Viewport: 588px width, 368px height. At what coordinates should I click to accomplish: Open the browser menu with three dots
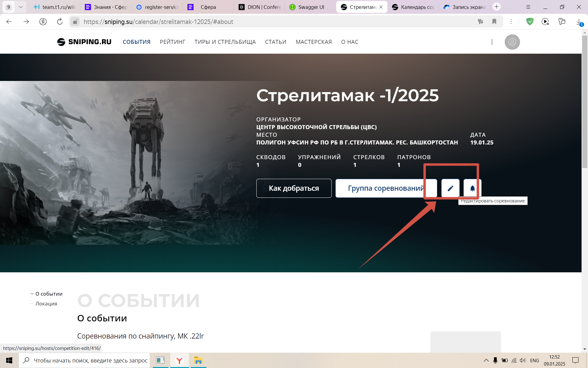point(511,21)
